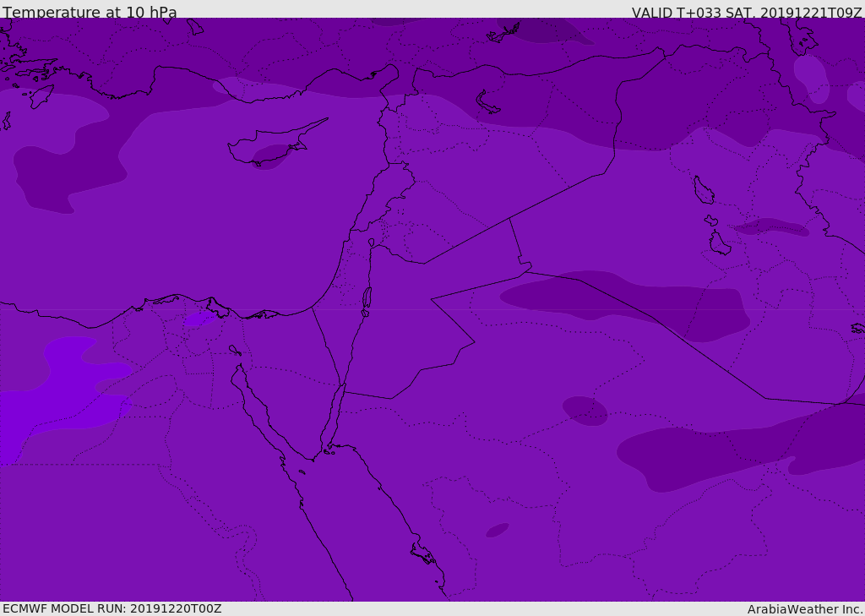Click the 'ArabiaWeather Inc' credit text
865x616 pixels.
tap(805, 609)
